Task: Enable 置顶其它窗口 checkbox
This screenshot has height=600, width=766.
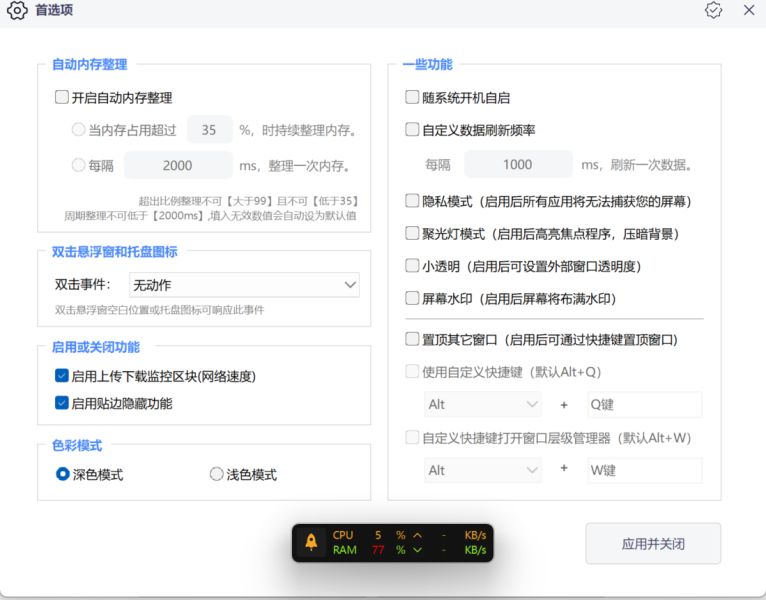Action: pos(412,339)
